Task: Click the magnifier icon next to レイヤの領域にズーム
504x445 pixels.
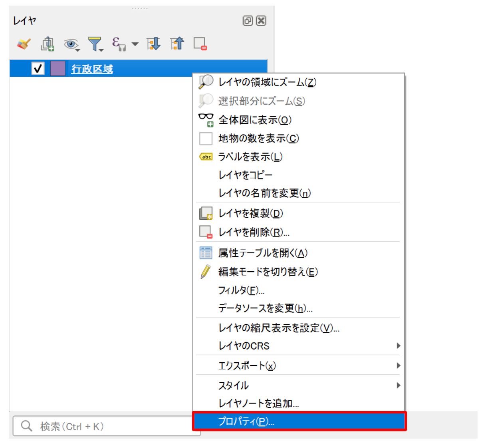Action: coord(206,82)
